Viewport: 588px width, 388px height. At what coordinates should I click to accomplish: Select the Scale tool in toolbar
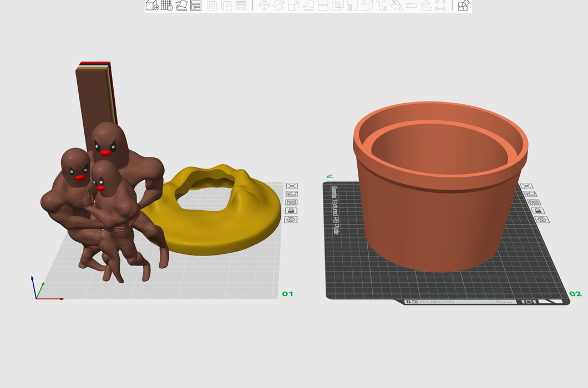tap(294, 6)
